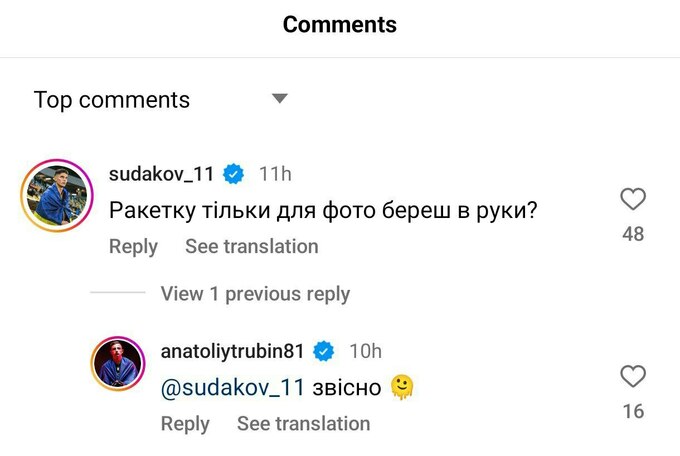Screen dimensions: 680x456
Task: Reply to anatoliytrubin81's comment
Action: pyautogui.click(x=185, y=423)
